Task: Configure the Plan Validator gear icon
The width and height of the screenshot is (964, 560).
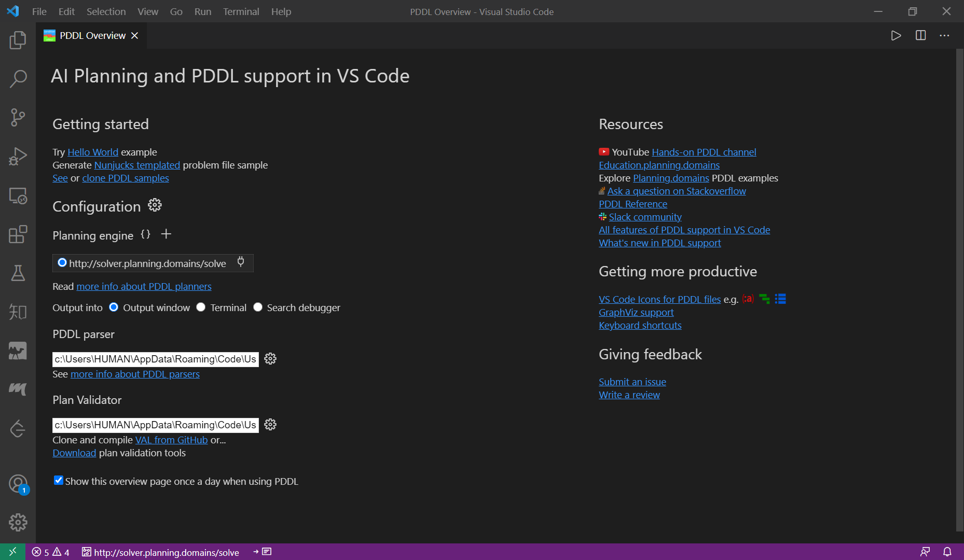Action: (x=270, y=425)
